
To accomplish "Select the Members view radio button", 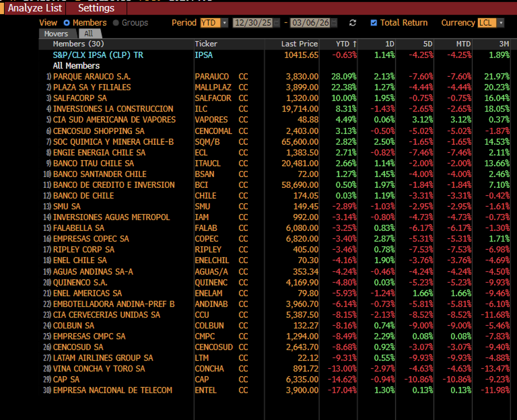I will point(67,23).
